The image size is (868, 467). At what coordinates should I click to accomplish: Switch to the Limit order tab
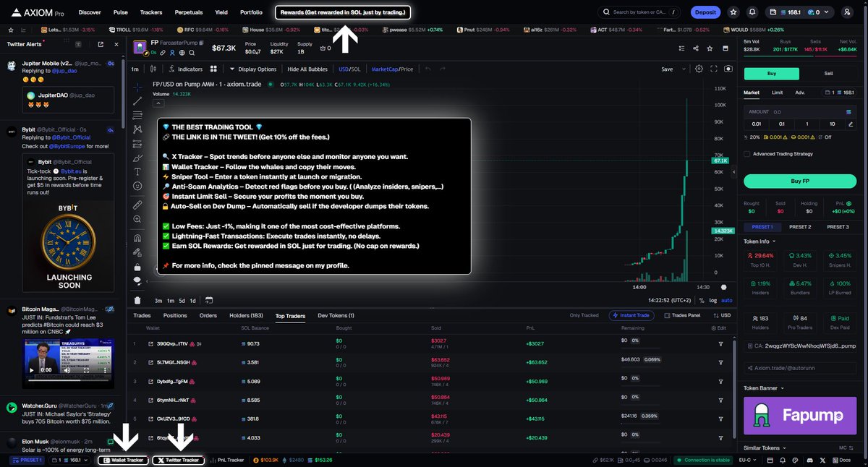pyautogui.click(x=777, y=93)
